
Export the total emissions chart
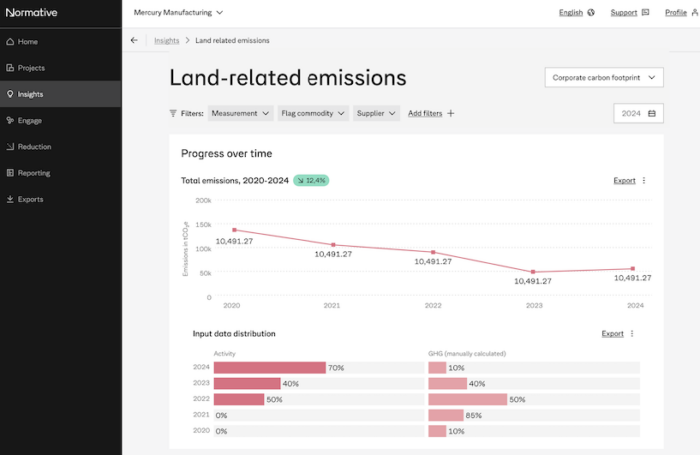click(x=624, y=181)
